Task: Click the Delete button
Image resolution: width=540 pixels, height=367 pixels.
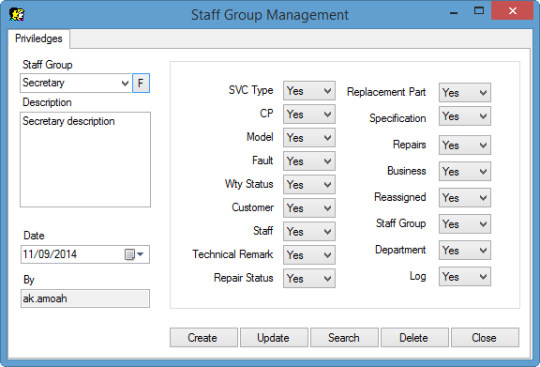Action: pos(414,337)
